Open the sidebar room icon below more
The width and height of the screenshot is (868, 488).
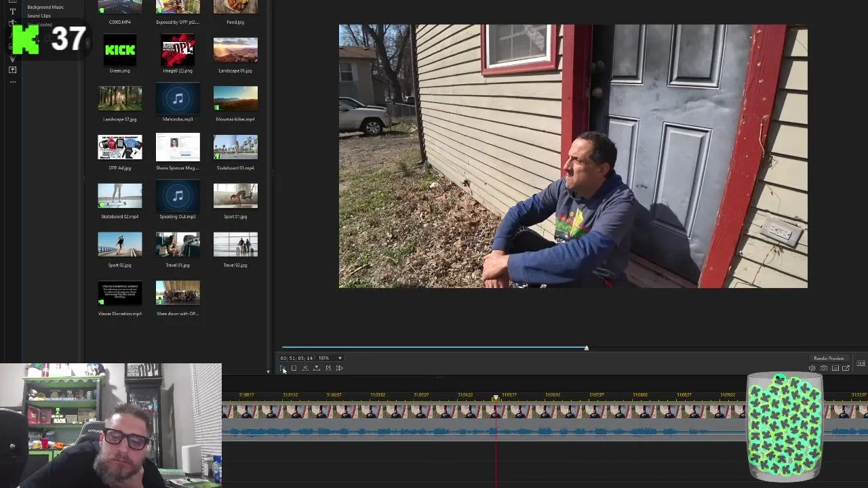[x=12, y=70]
